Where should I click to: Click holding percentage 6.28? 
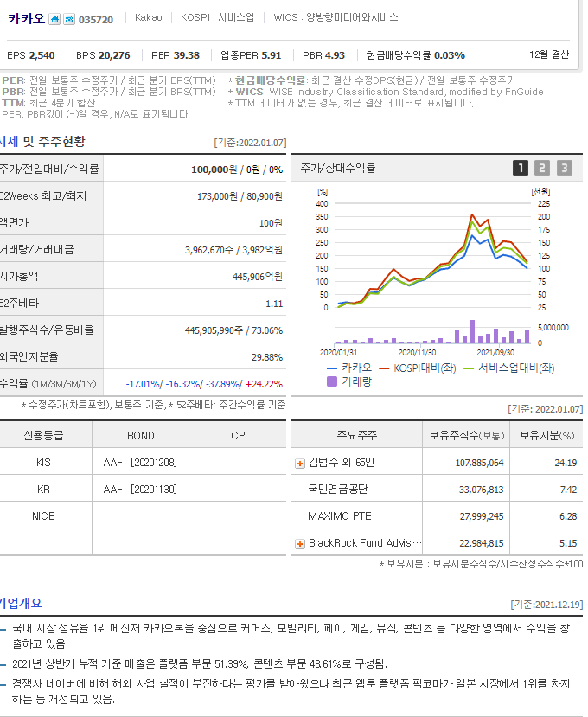(568, 516)
